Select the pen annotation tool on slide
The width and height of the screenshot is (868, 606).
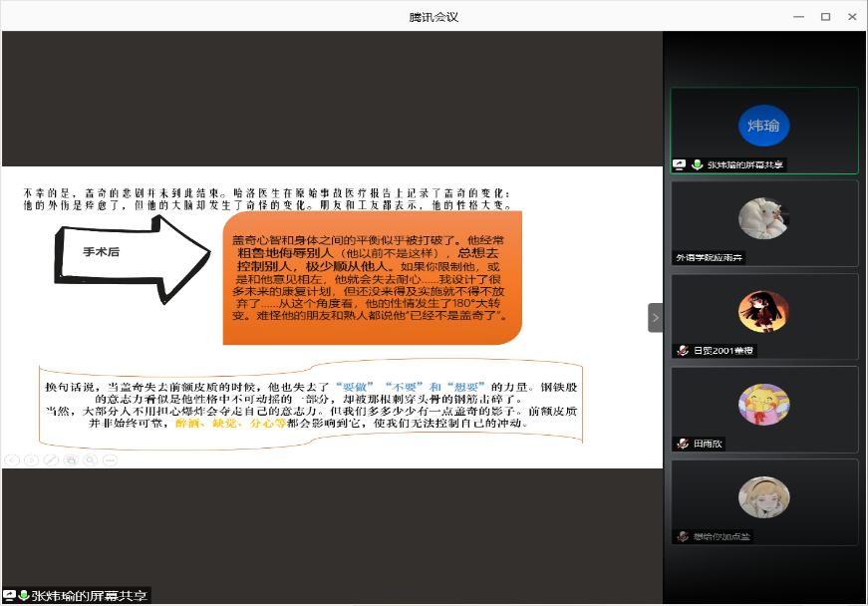pyautogui.click(x=51, y=459)
